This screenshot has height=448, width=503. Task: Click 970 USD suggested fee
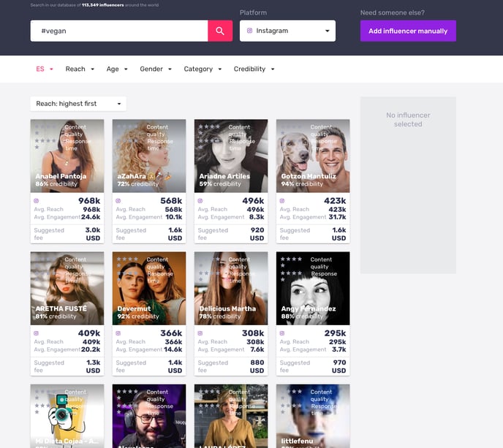click(339, 367)
